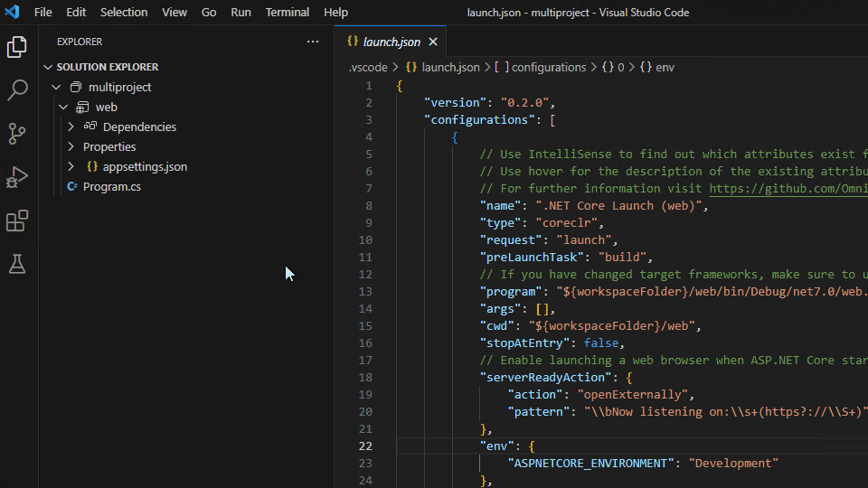
Task: Open Program.cs in the explorer
Action: [112, 187]
